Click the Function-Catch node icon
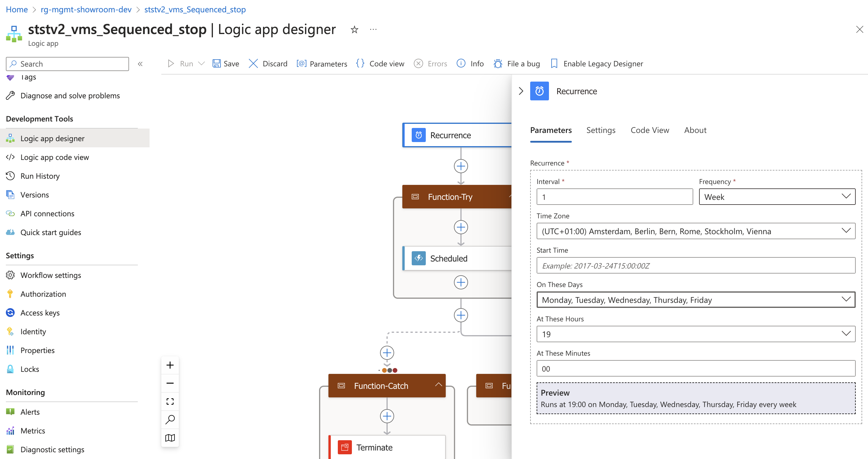 click(x=340, y=385)
